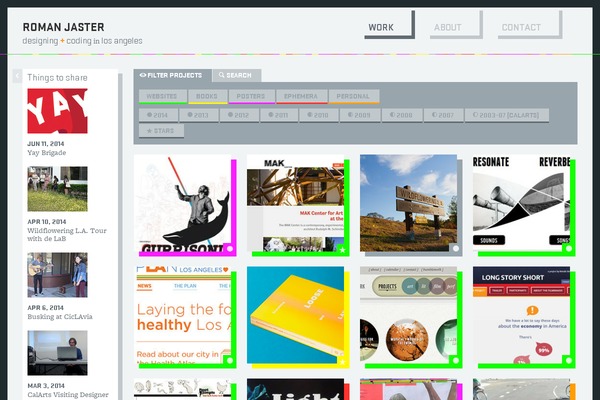Open the Busking at CicLAvia photo
This screenshot has height=400, width=600.
pos(57,275)
